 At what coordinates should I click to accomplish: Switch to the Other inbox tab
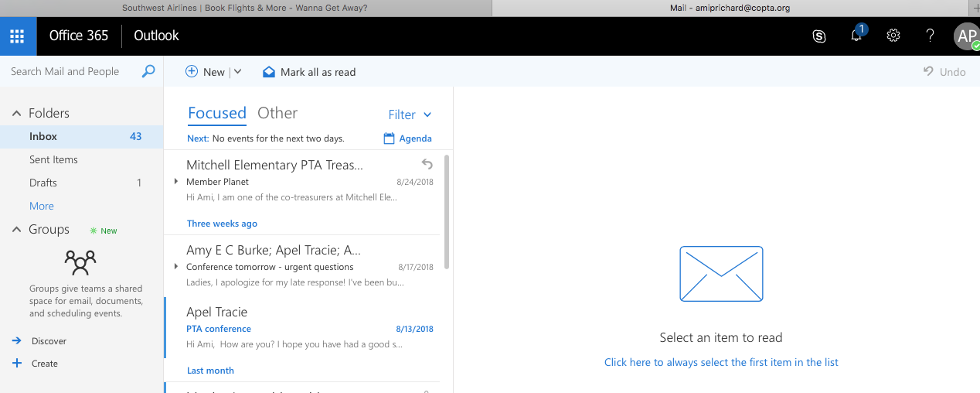277,113
